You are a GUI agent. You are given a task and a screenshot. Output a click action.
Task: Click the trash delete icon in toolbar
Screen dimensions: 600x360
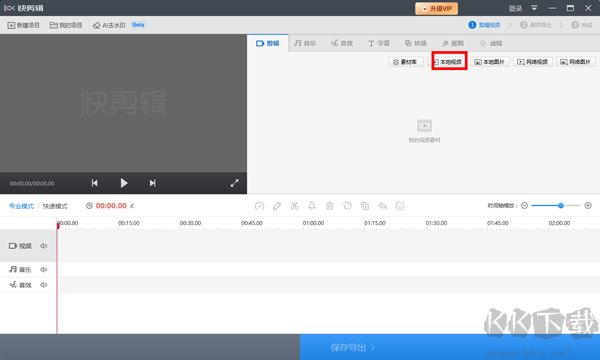(x=329, y=206)
